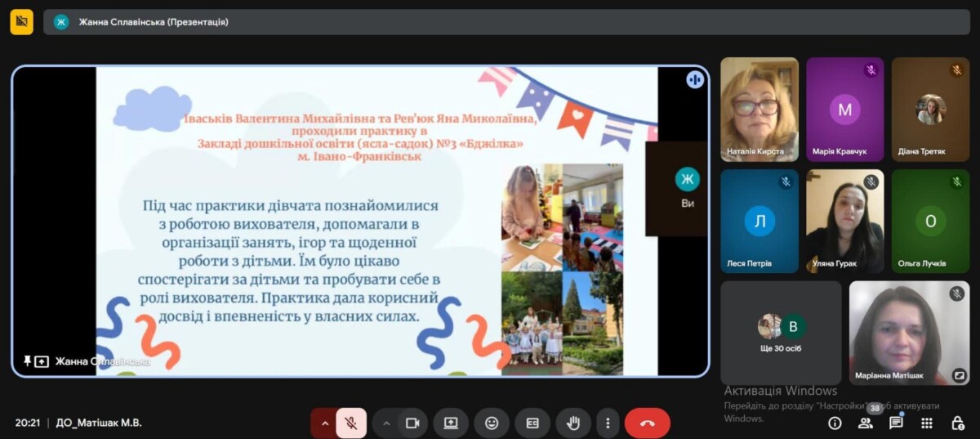Raise your hand
The height and width of the screenshot is (439, 980).
[x=573, y=423]
